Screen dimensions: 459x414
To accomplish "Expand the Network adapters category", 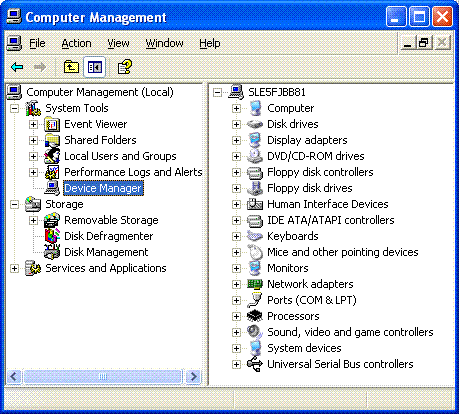I will [236, 284].
